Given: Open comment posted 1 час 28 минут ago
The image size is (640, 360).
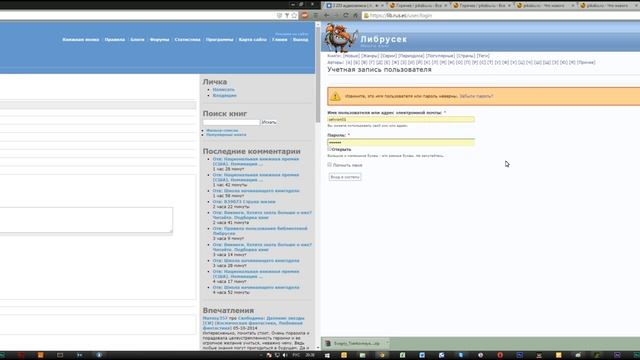Looking at the screenshot, I should pos(256,161).
